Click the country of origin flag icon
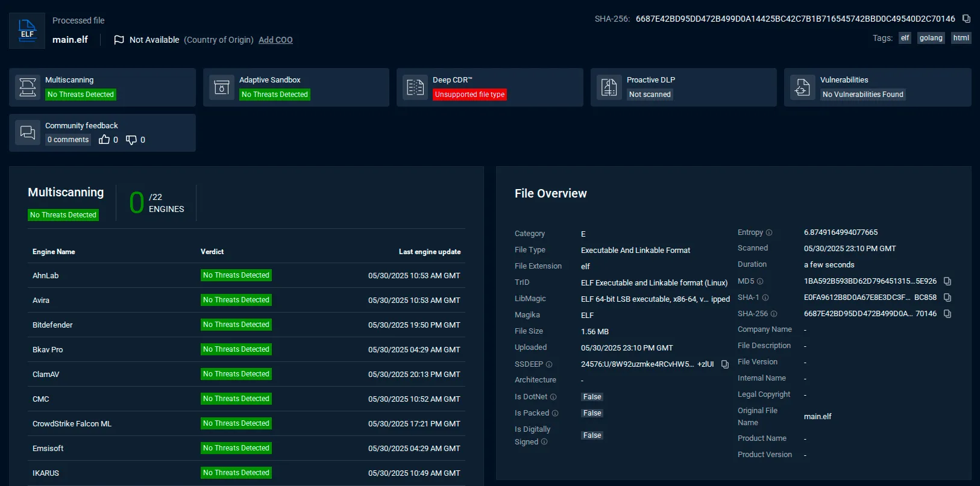980x486 pixels. point(119,40)
